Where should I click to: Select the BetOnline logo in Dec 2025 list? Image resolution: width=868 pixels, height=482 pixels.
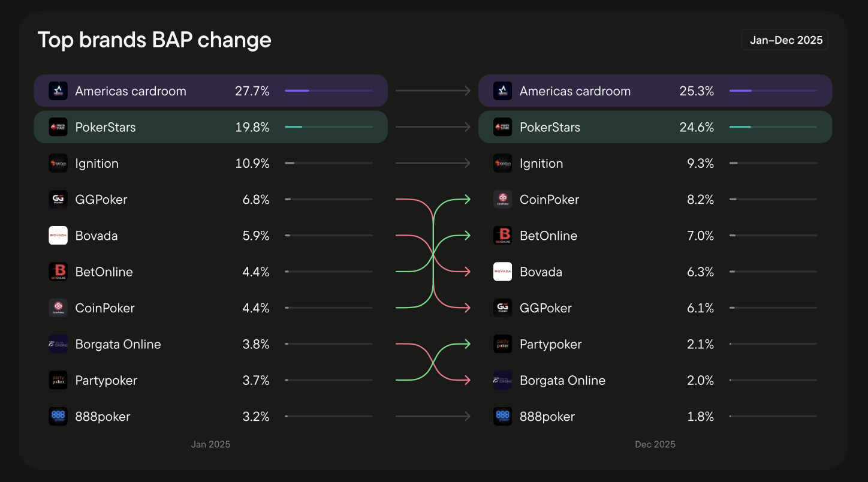click(x=502, y=236)
